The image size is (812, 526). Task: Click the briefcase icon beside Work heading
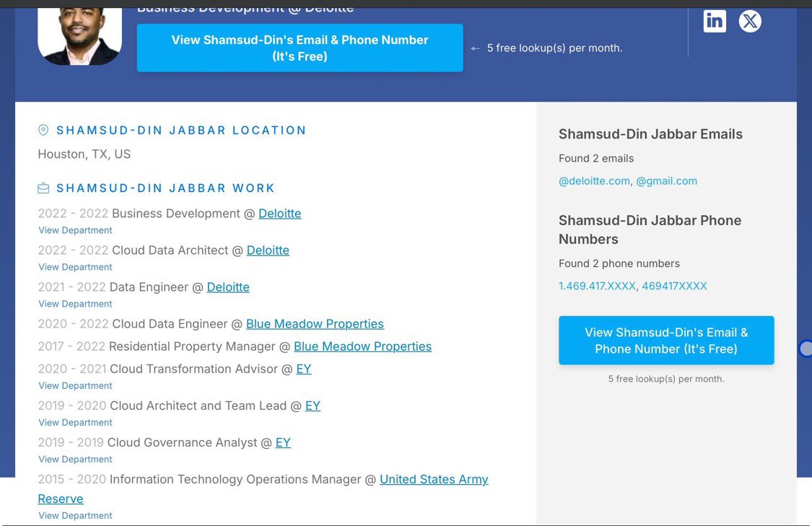43,188
